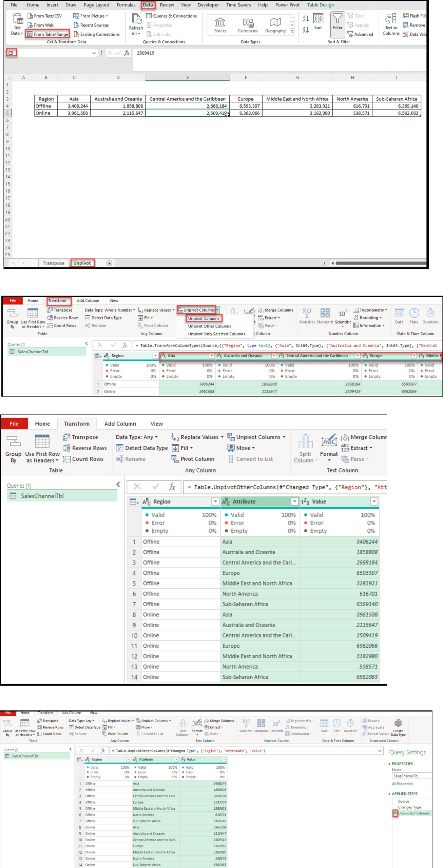Collapse the PROPERTIES section
This screenshot has height=868, width=443.
tap(389, 764)
